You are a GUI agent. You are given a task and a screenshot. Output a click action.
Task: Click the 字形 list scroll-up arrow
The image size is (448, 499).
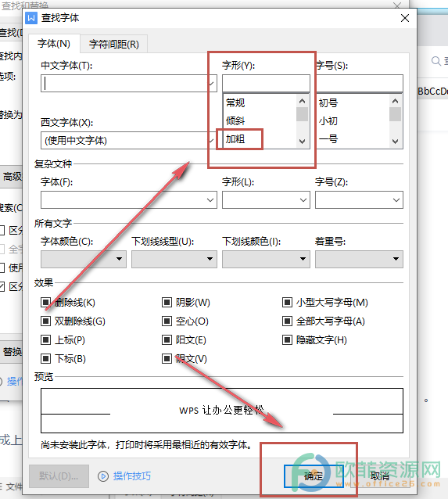[302, 101]
